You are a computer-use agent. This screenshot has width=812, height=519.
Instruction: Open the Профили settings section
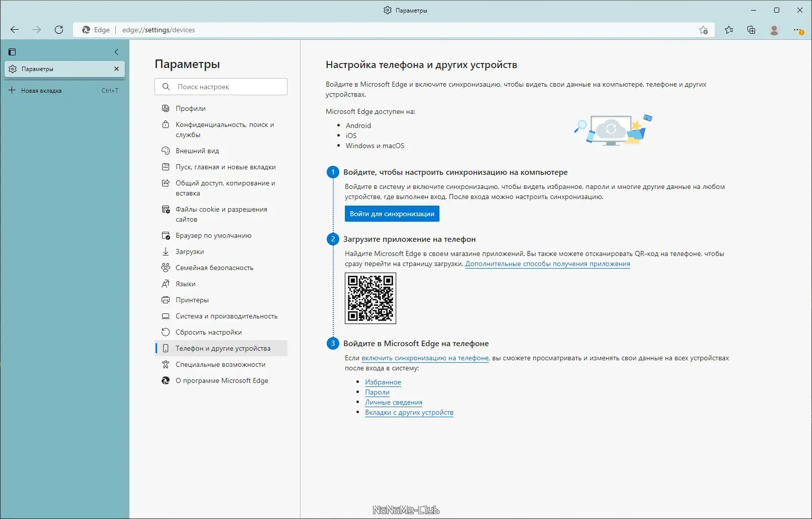tap(221, 108)
